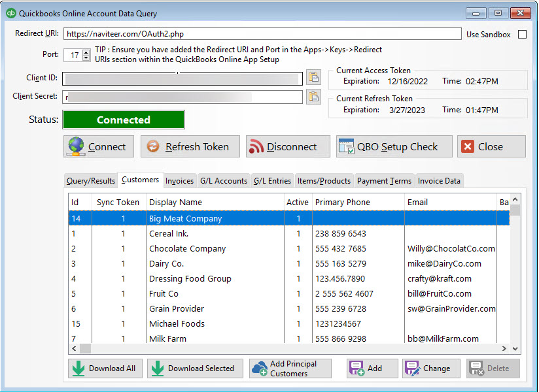This screenshot has width=539, height=392.
Task: Sort by the Email column header
Action: pyautogui.click(x=451, y=202)
